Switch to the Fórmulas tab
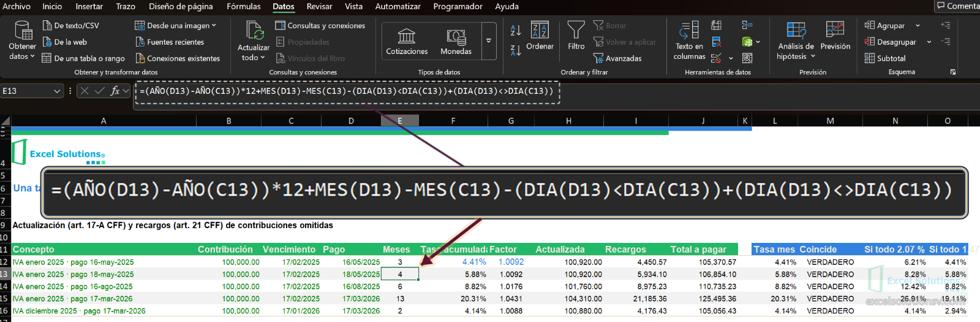980x322 pixels. (244, 6)
